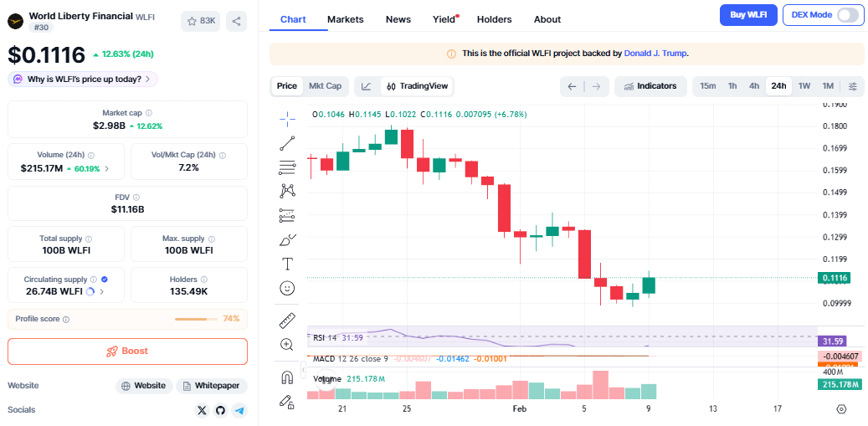Click the share icon button
The height and width of the screenshot is (426, 868).
tap(237, 21)
